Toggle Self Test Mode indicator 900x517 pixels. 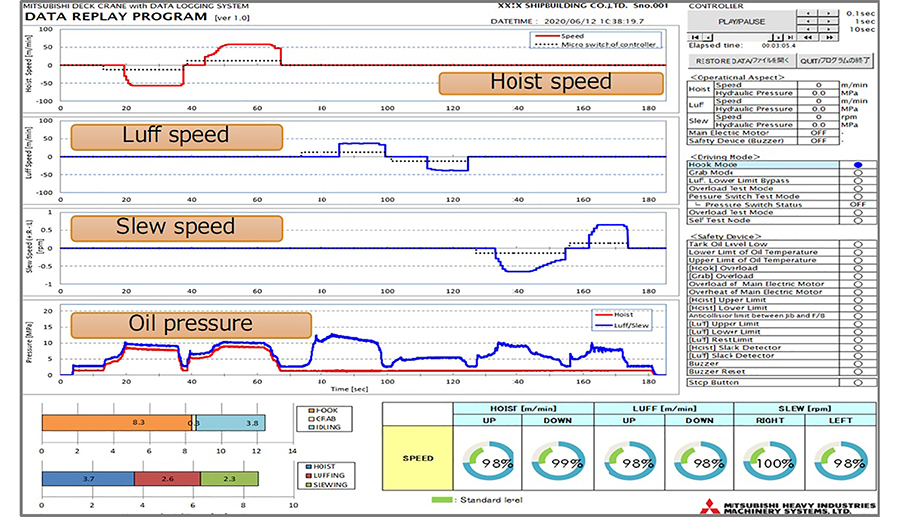[858, 220]
